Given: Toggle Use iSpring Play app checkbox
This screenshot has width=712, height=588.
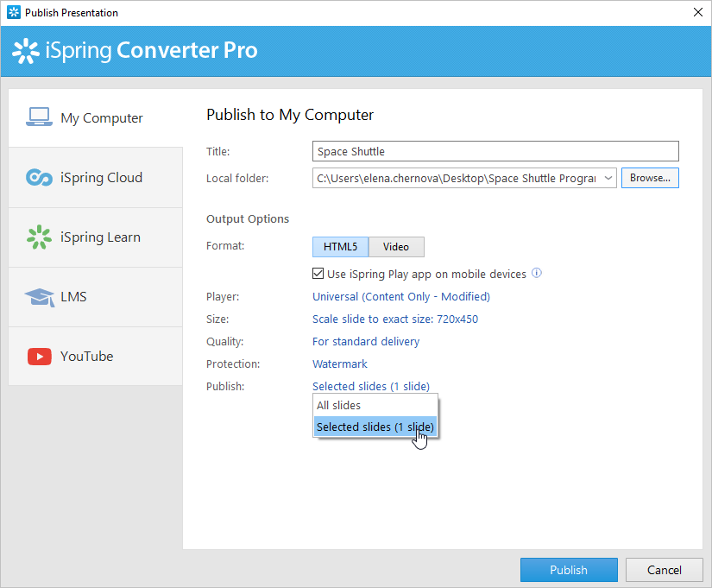Looking at the screenshot, I should tap(318, 274).
